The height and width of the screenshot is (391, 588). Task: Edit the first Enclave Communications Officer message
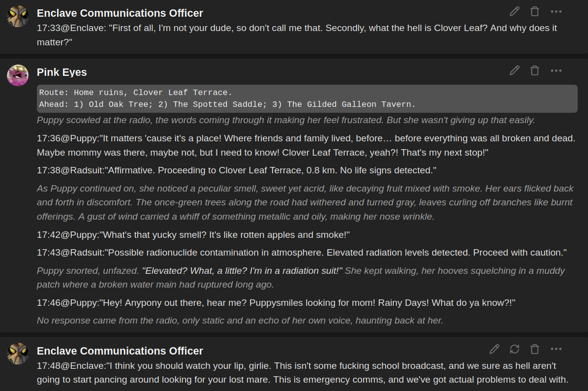pos(515,12)
